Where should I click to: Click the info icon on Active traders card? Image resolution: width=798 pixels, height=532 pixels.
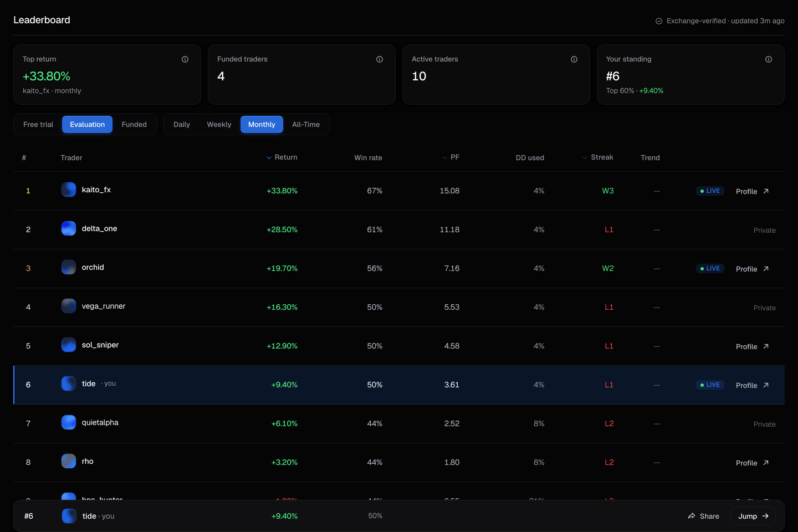574,59
